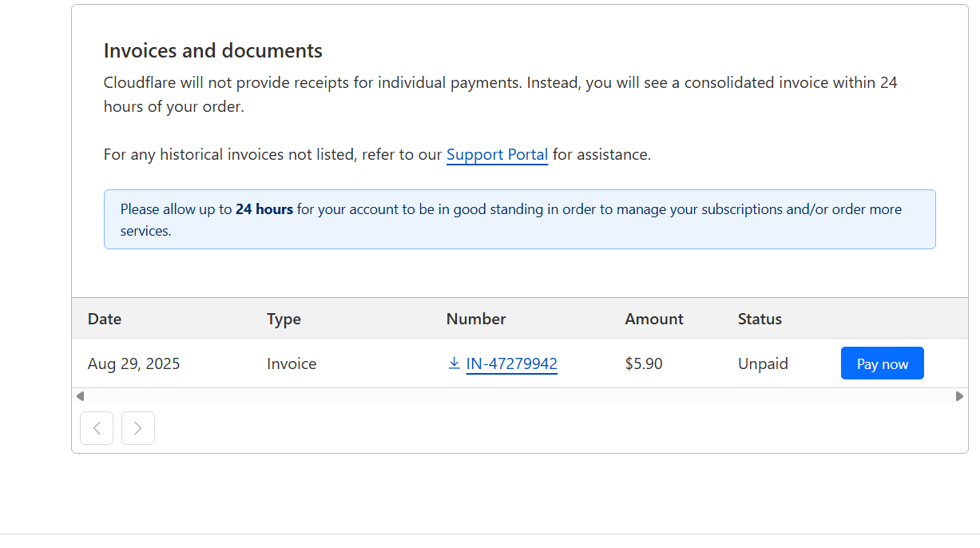The height and width of the screenshot is (548, 980).
Task: Go to the previous page of invoices
Action: (x=97, y=428)
